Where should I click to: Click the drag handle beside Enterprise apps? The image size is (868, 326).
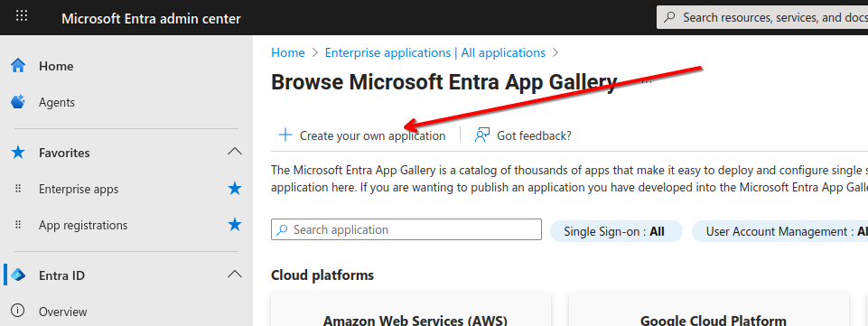(18, 189)
